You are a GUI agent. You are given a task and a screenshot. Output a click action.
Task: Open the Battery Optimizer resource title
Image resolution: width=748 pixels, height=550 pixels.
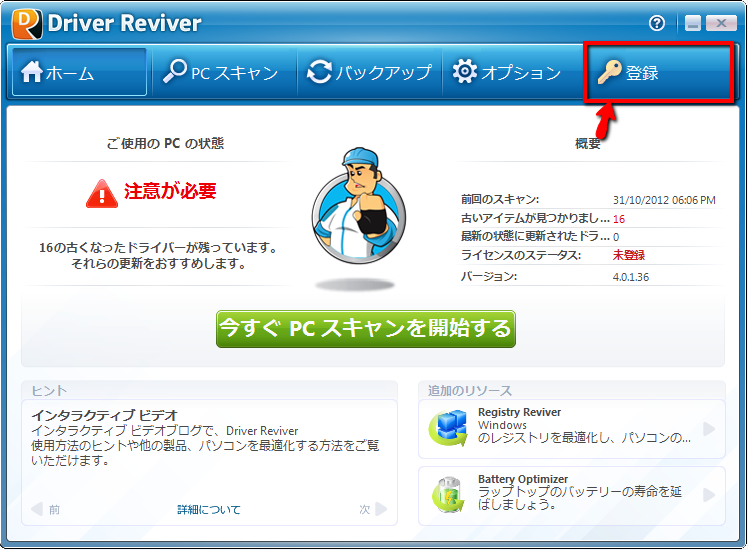[523, 479]
